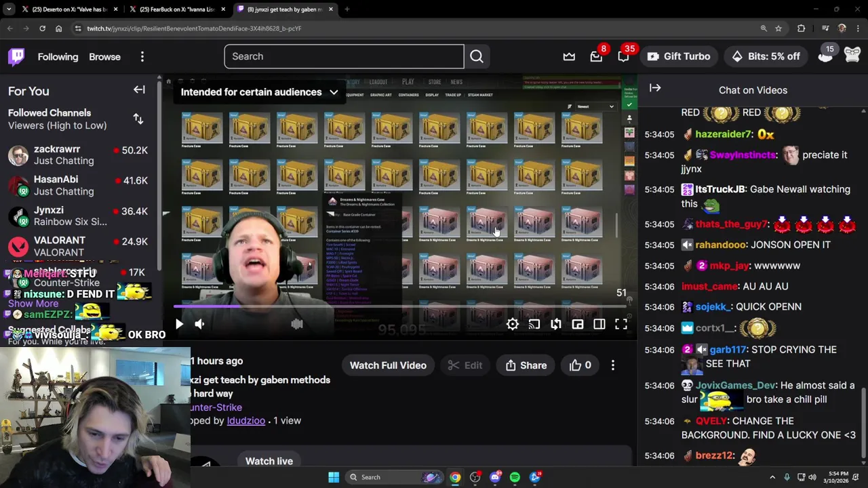Viewport: 868px width, 488px height.
Task: Open Chrome tab search dropdown arrow
Action: (9, 9)
